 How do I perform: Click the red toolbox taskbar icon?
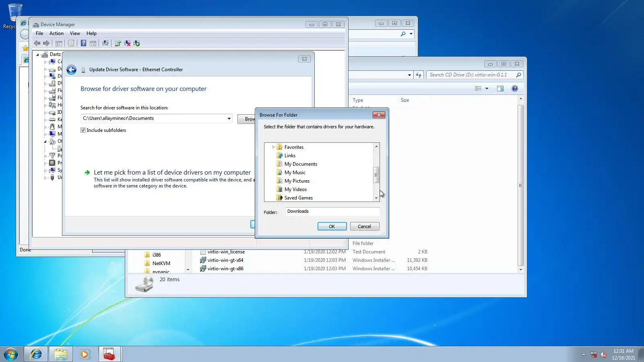click(109, 354)
